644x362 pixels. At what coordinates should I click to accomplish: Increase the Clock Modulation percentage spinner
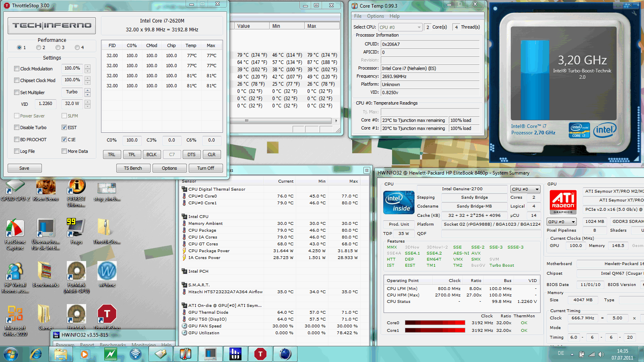click(87, 66)
